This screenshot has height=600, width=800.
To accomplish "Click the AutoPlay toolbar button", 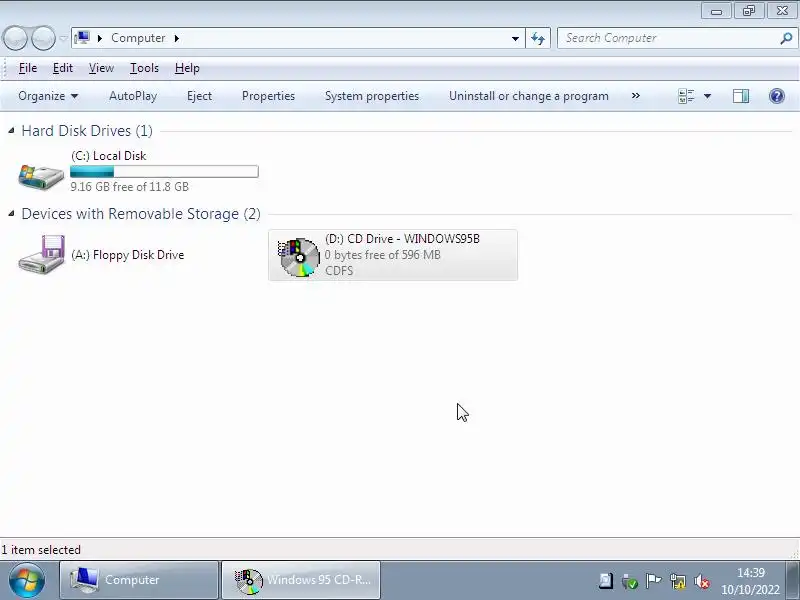I will pyautogui.click(x=133, y=96).
